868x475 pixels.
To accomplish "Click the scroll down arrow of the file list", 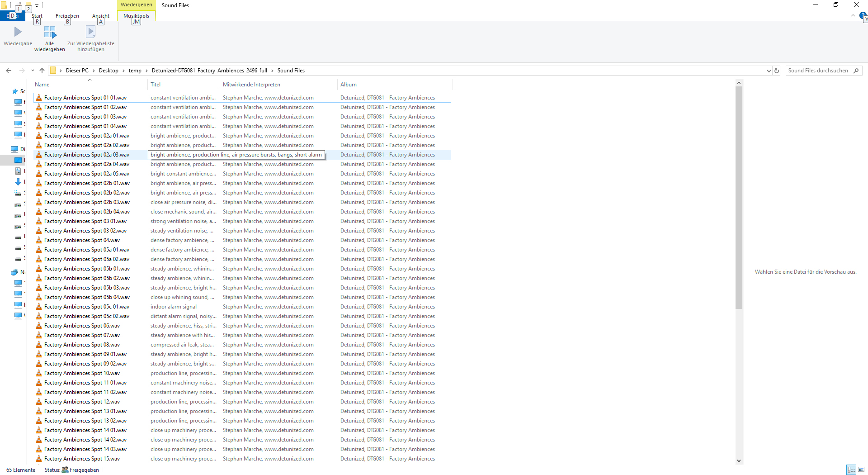I will click(739, 461).
